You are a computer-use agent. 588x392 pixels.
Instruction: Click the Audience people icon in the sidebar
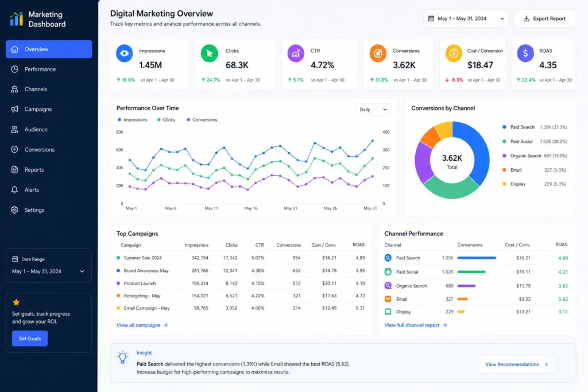pyautogui.click(x=14, y=129)
